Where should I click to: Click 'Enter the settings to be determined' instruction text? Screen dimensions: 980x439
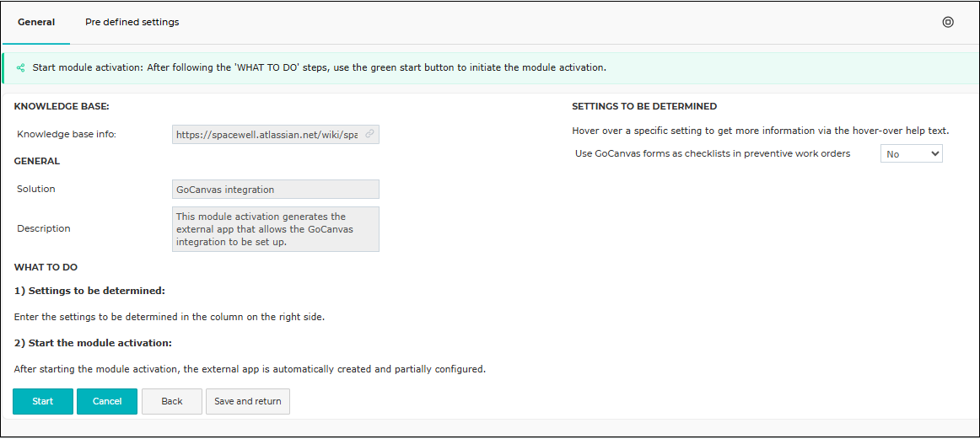[x=170, y=317]
